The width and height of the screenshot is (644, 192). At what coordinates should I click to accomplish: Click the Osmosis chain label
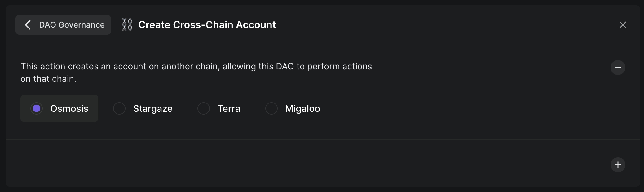[69, 108]
